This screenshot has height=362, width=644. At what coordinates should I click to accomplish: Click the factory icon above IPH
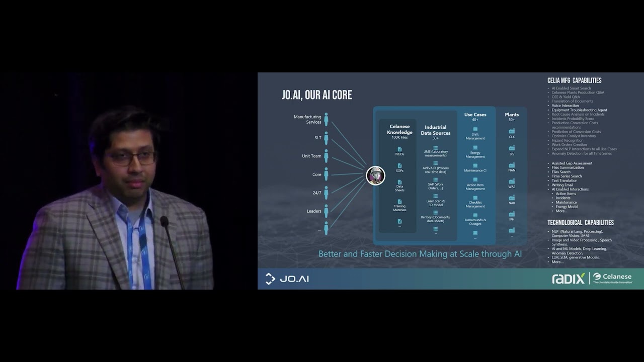[512, 214]
